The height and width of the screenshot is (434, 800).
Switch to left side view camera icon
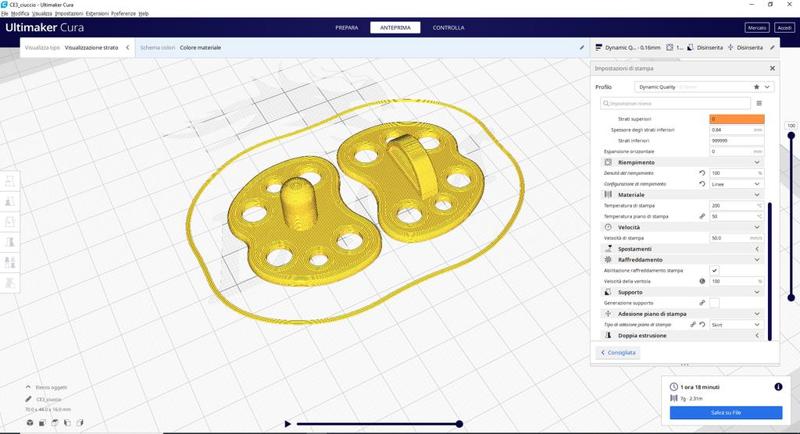click(x=67, y=423)
